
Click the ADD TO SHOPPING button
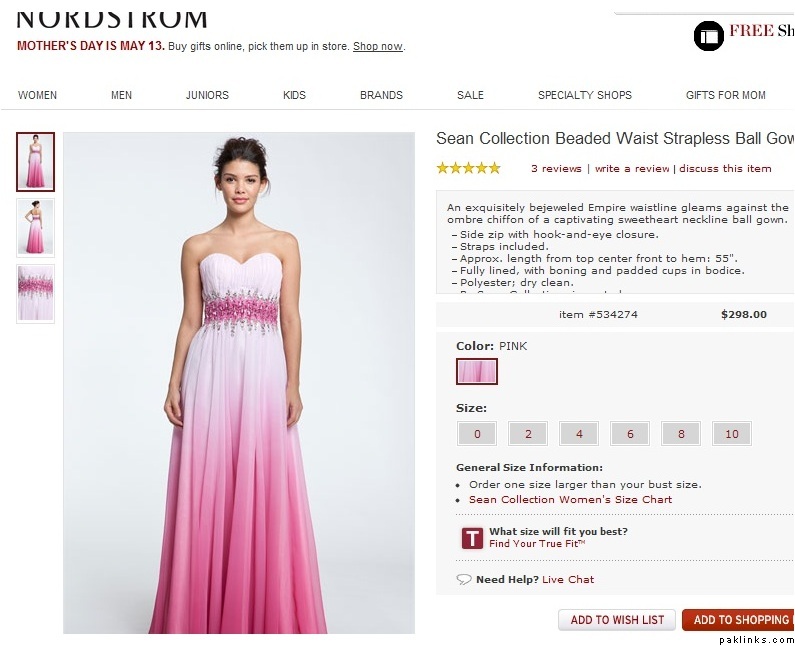(740, 620)
